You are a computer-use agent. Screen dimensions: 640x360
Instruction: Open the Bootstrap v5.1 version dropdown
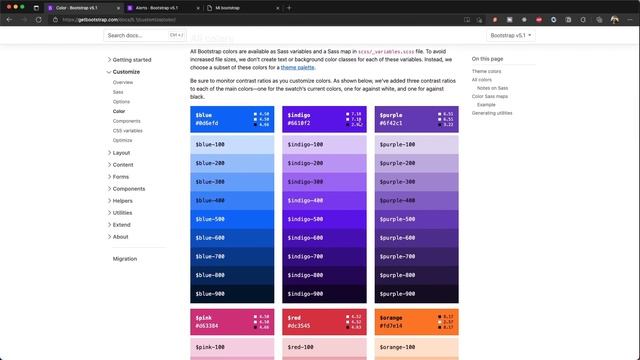[x=511, y=36]
